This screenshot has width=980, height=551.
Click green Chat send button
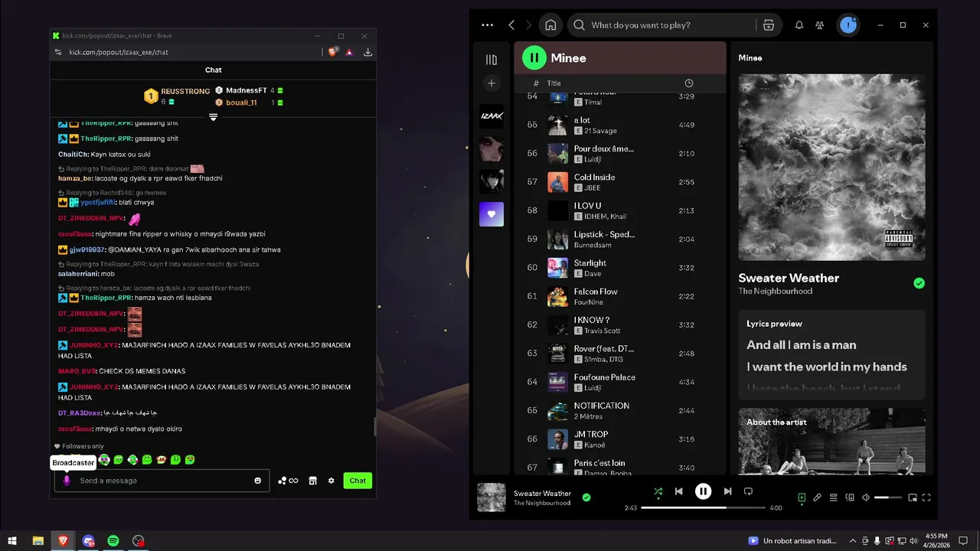click(x=358, y=481)
